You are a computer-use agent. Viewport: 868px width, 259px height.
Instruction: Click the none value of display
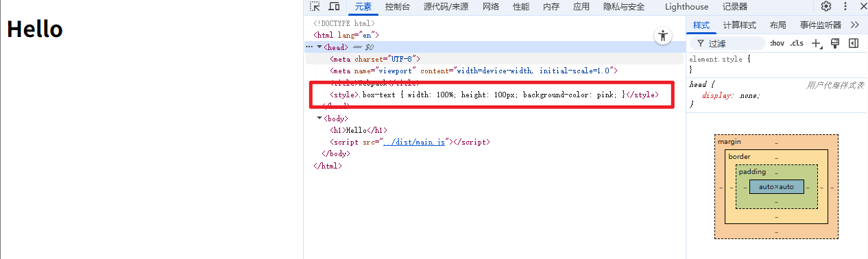coord(749,95)
